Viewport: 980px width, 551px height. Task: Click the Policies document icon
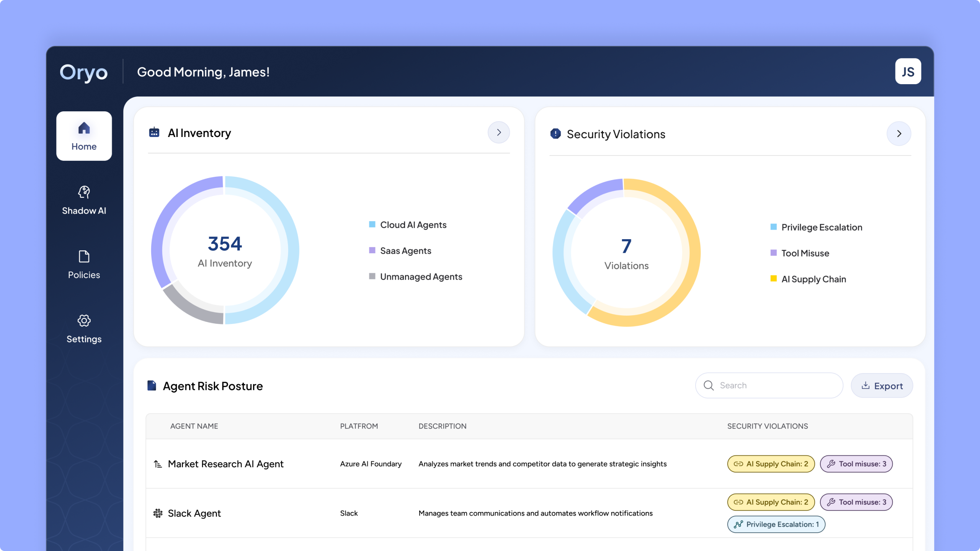pos(84,256)
